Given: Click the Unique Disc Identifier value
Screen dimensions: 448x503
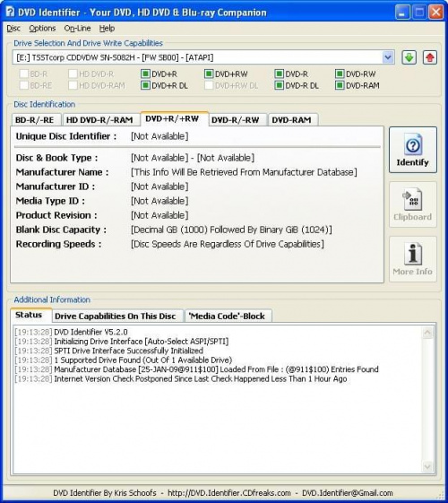Looking at the screenshot, I should (x=159, y=136).
